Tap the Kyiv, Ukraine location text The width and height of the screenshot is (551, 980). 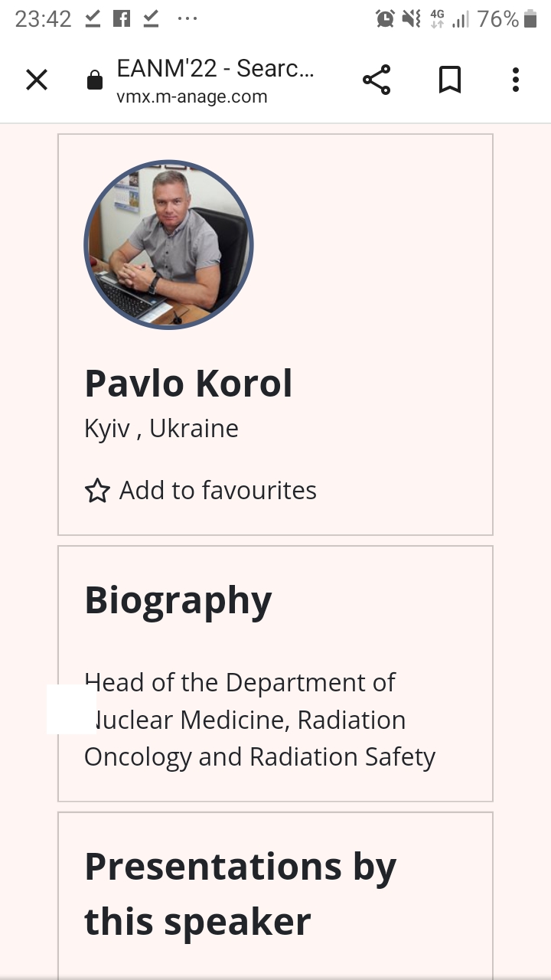pyautogui.click(x=161, y=429)
